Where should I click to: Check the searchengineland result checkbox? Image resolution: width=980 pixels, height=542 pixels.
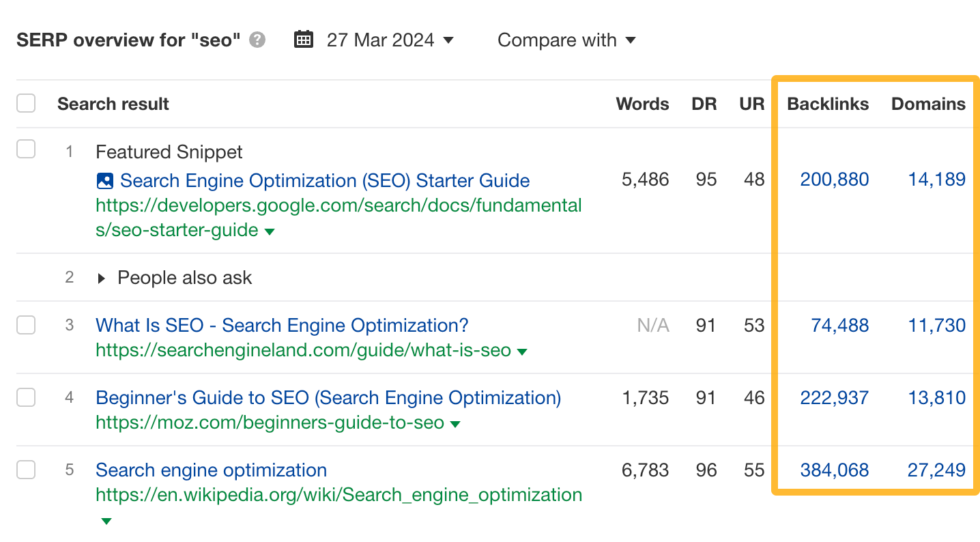(x=25, y=325)
